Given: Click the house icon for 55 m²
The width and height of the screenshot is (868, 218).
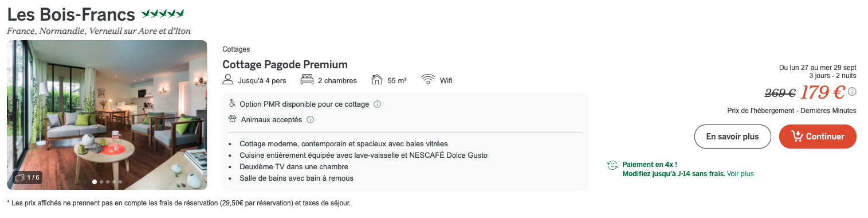Looking at the screenshot, I should [x=377, y=80].
